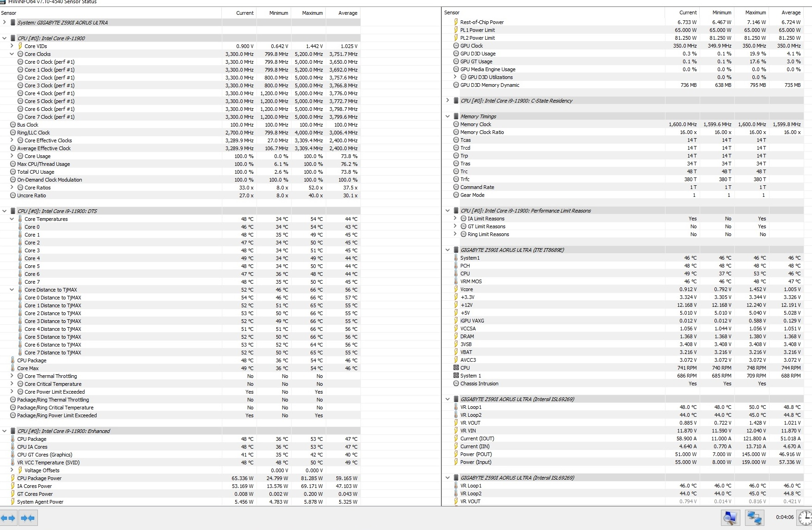Click the Core 0 temperature thermometer icon
This screenshot has width=812, height=530.
click(x=20, y=227)
